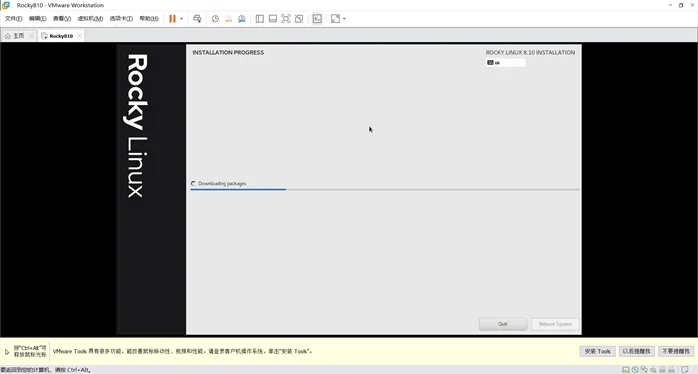Image resolution: width=698 pixels, height=374 pixels.
Task: Click the Downloading packages status text
Action: click(222, 183)
